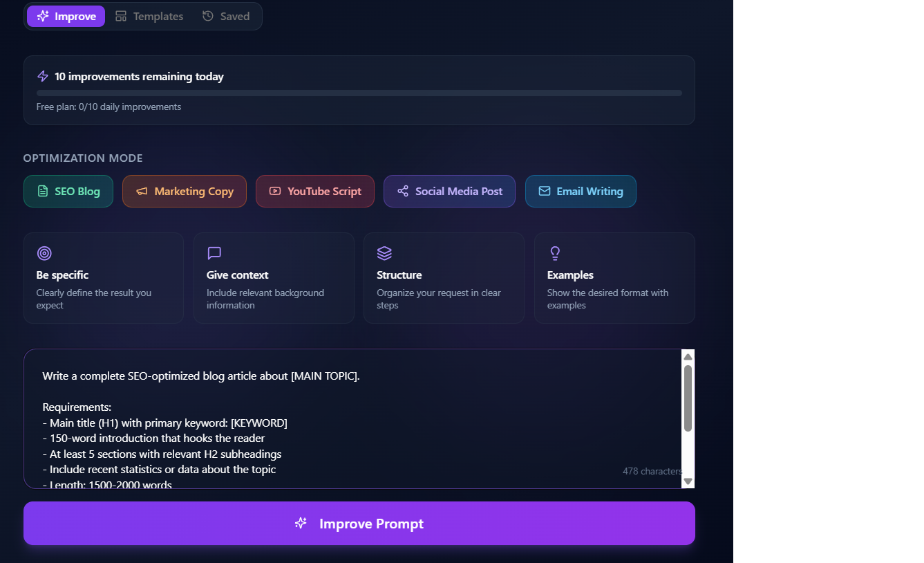The width and height of the screenshot is (924, 563).
Task: Click the speech bubble icon on Give context
Action: [214, 253]
